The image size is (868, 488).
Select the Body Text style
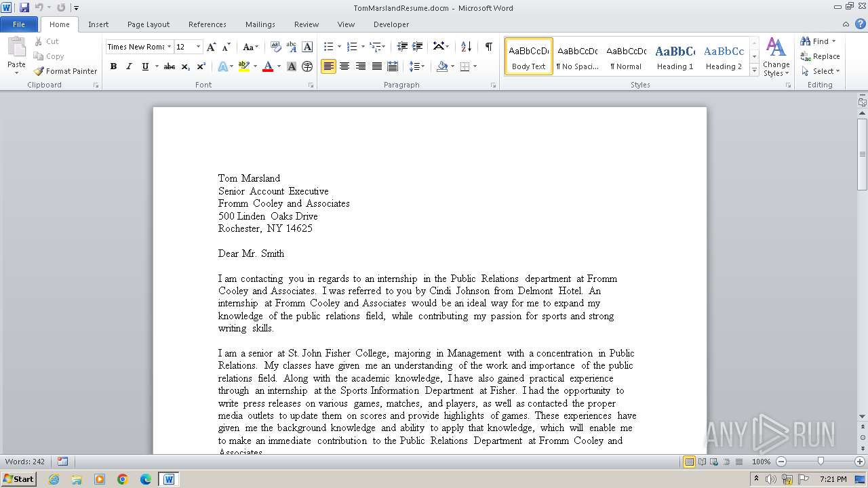tap(529, 56)
